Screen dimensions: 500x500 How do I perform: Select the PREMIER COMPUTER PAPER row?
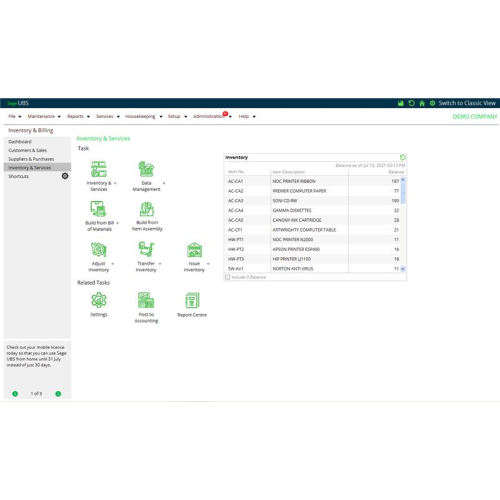point(312,191)
